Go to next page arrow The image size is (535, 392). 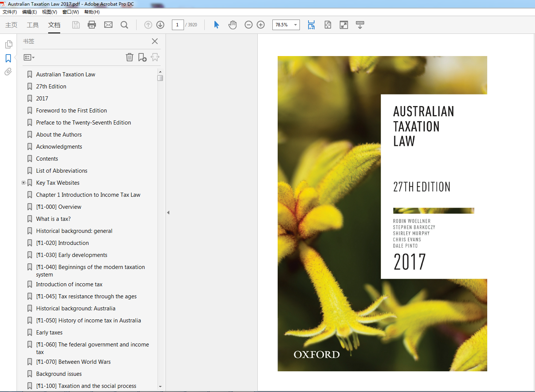[160, 25]
